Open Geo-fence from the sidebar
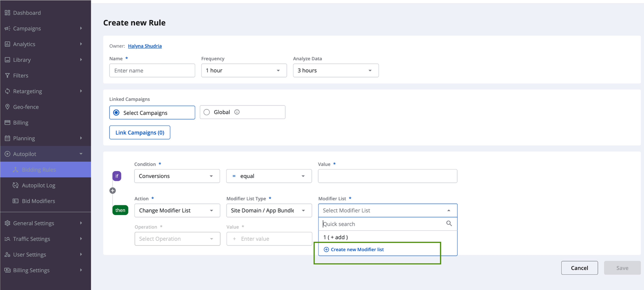 (x=45, y=107)
